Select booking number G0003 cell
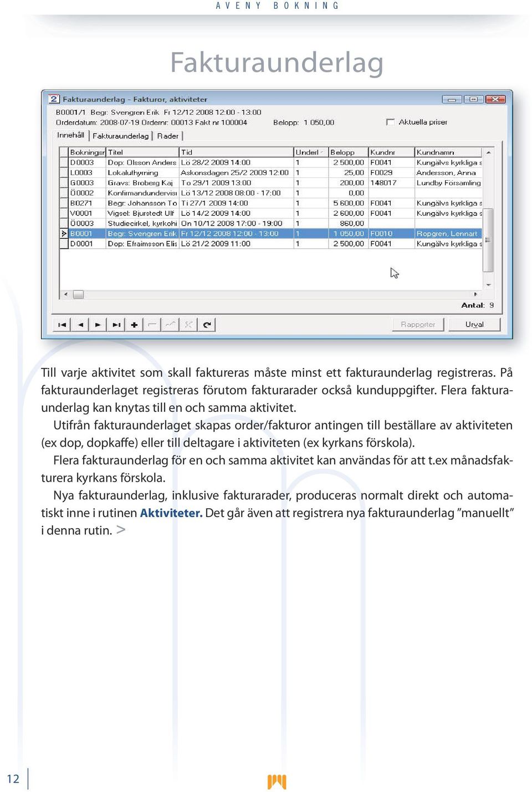 (x=87, y=183)
